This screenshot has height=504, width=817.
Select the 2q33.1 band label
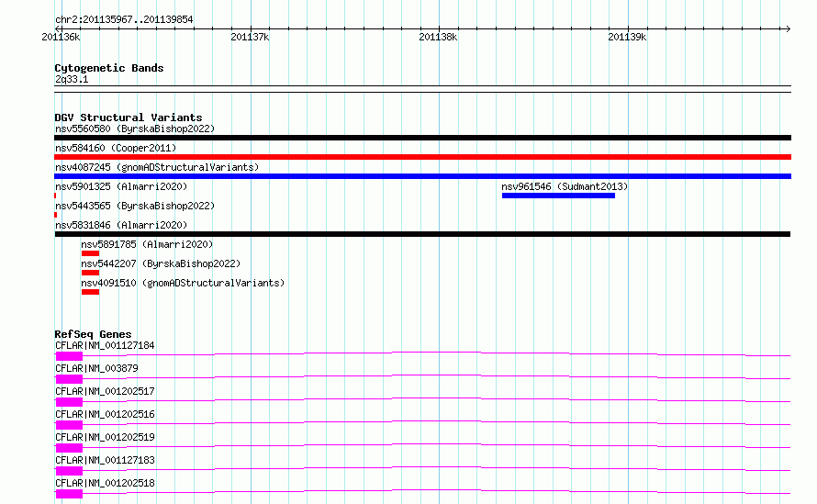point(72,79)
